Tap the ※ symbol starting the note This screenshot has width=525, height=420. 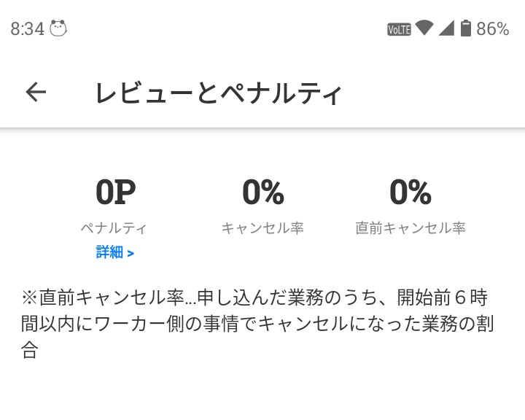(x=29, y=297)
